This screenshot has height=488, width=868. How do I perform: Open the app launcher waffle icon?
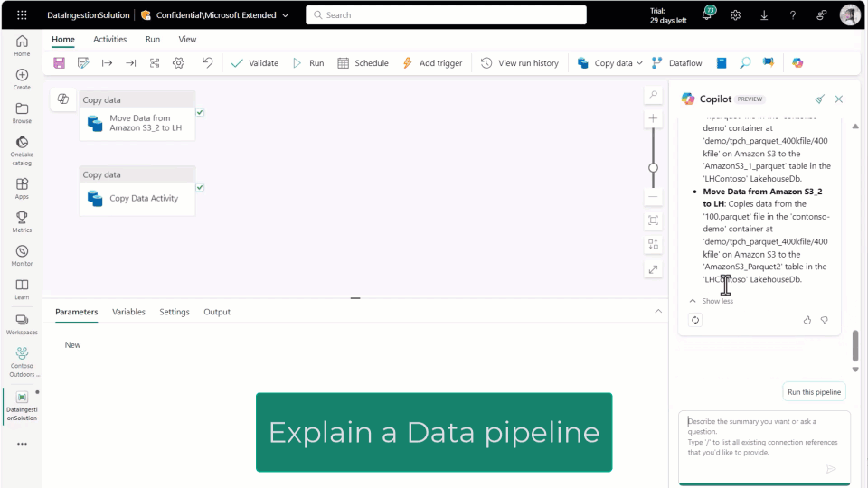click(22, 15)
